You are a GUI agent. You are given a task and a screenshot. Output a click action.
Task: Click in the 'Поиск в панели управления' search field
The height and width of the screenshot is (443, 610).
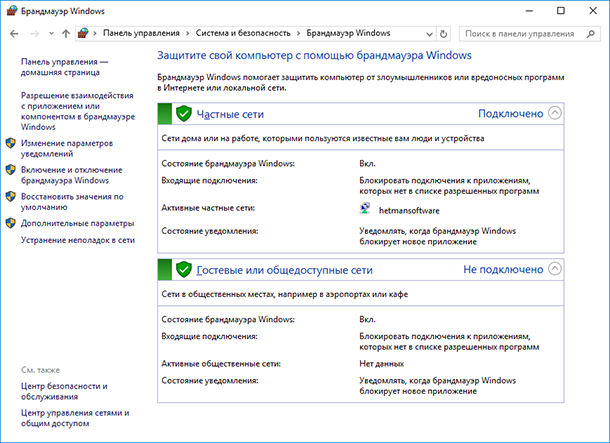pos(530,34)
